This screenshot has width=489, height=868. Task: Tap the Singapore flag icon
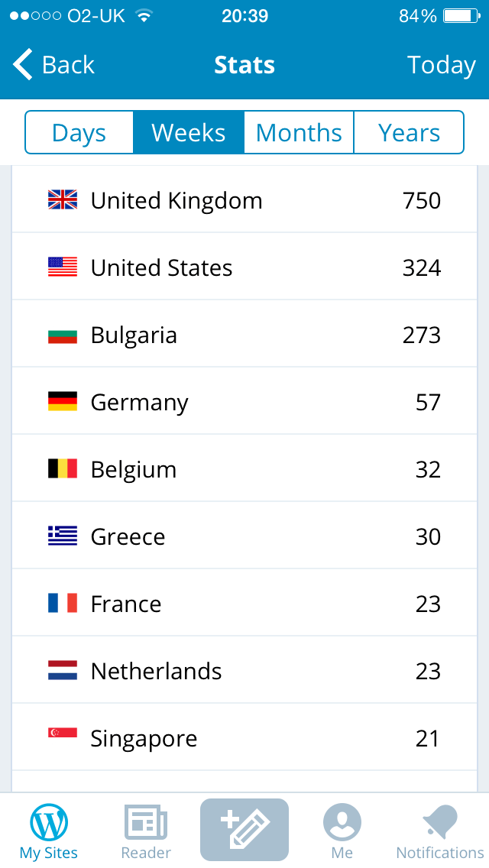(x=63, y=734)
